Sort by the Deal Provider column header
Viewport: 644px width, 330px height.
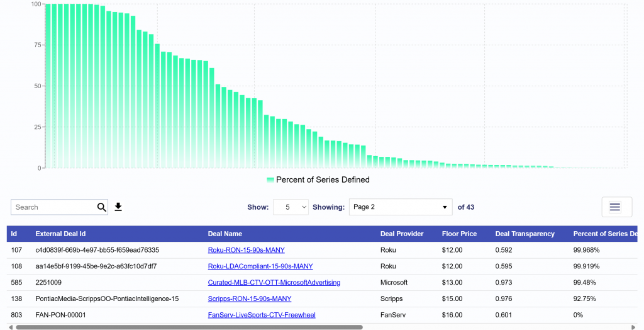[402, 234]
